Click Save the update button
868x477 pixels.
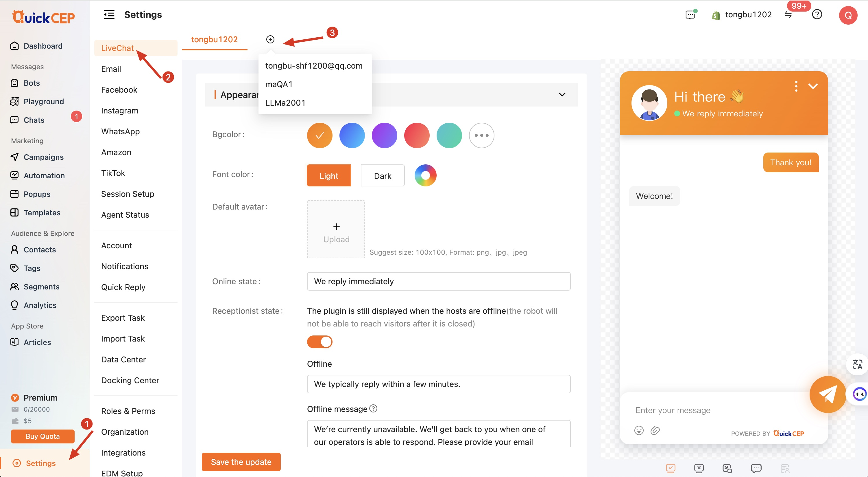(241, 462)
